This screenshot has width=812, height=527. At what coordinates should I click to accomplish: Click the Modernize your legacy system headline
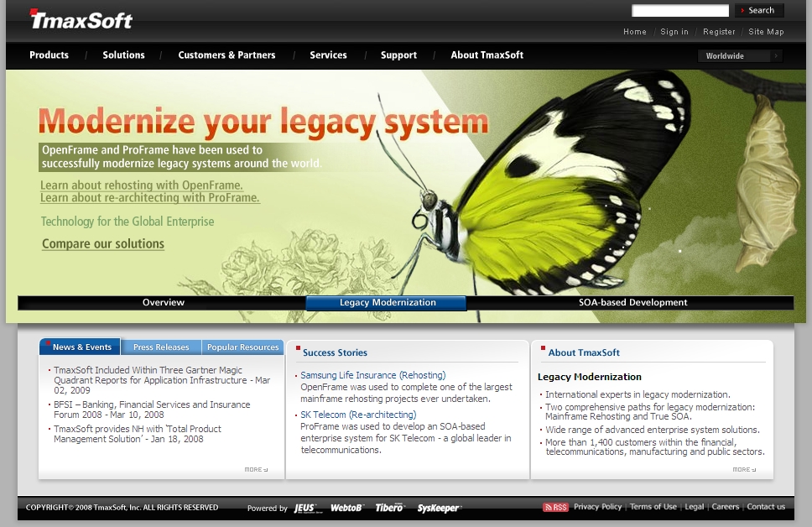coord(263,123)
